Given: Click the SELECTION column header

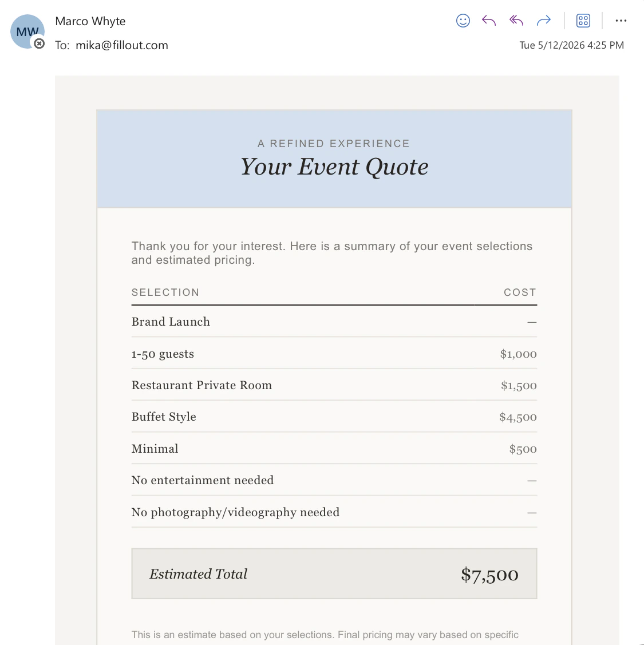Looking at the screenshot, I should pyautogui.click(x=165, y=292).
